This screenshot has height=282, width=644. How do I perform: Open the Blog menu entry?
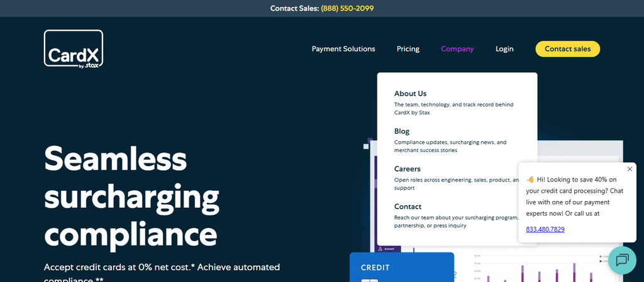point(402,131)
